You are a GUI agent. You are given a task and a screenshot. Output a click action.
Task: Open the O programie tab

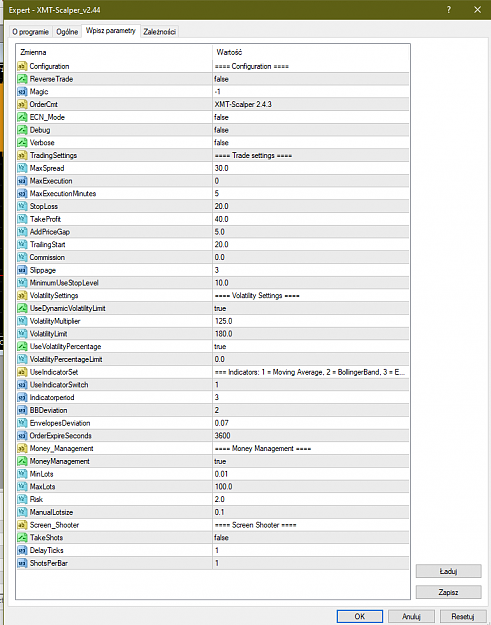point(31,31)
